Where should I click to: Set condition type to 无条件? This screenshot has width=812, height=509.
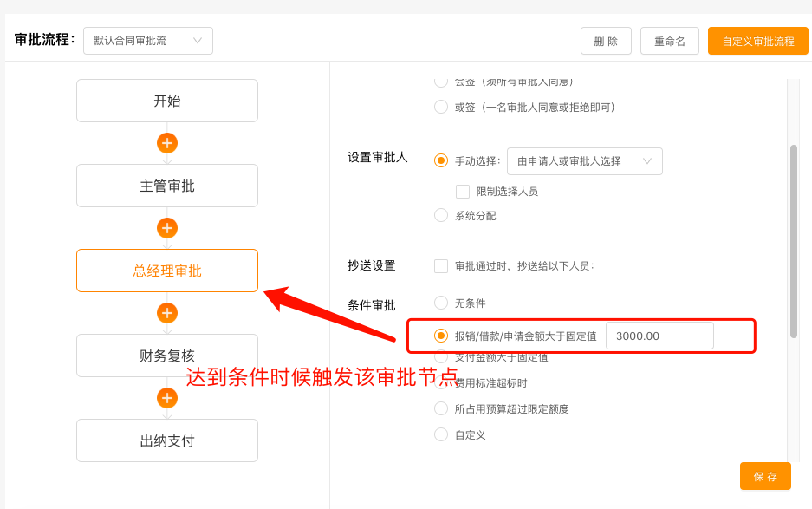[441, 303]
